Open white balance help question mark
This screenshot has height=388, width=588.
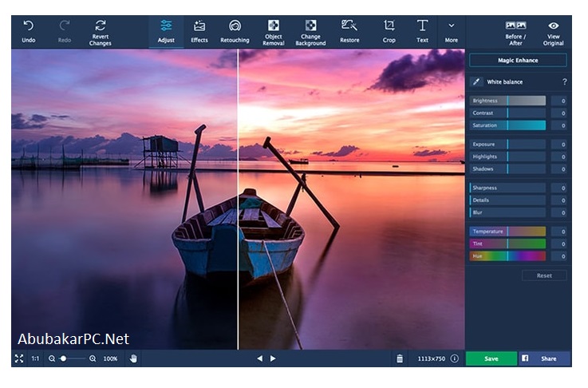click(x=564, y=81)
